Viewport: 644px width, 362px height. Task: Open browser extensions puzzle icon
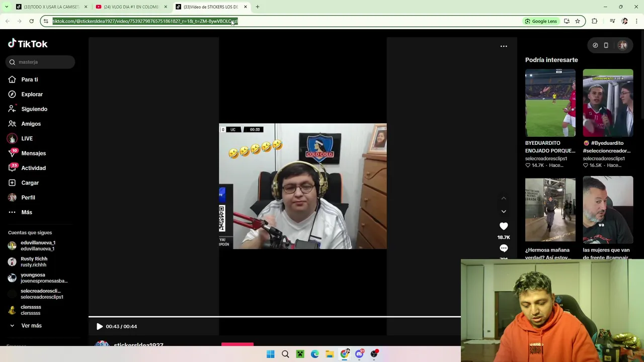(595, 21)
